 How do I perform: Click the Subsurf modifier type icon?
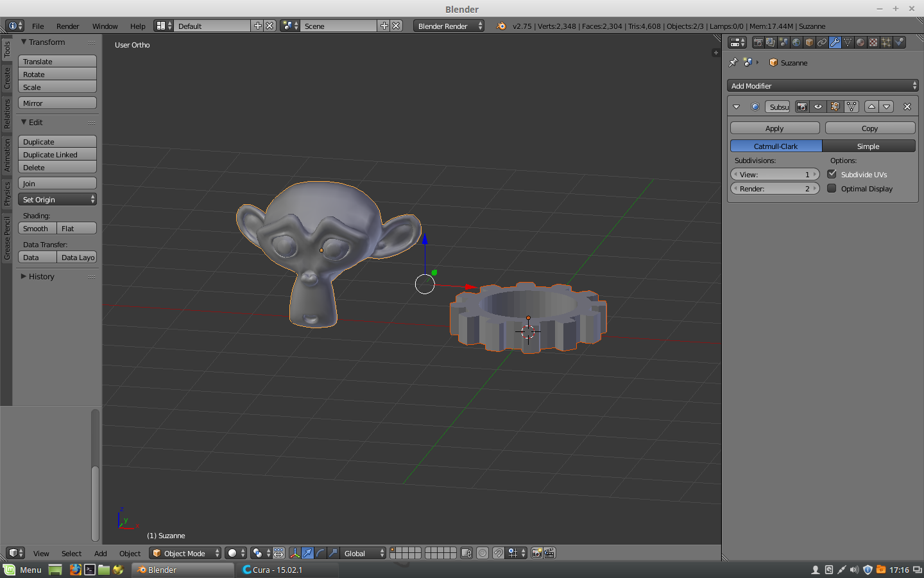click(755, 107)
